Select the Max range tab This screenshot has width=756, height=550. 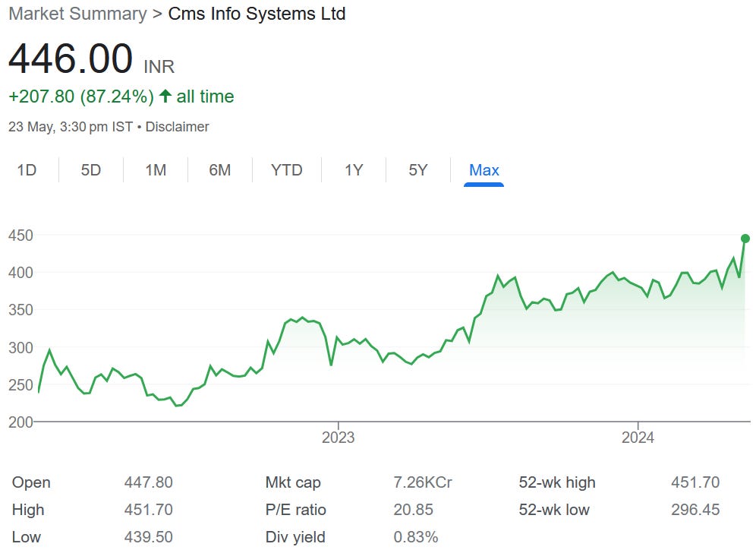(484, 170)
